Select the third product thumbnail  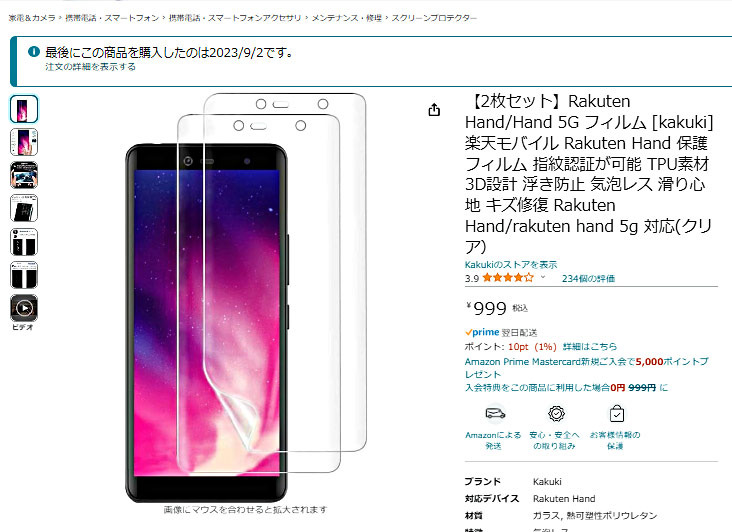click(24, 175)
